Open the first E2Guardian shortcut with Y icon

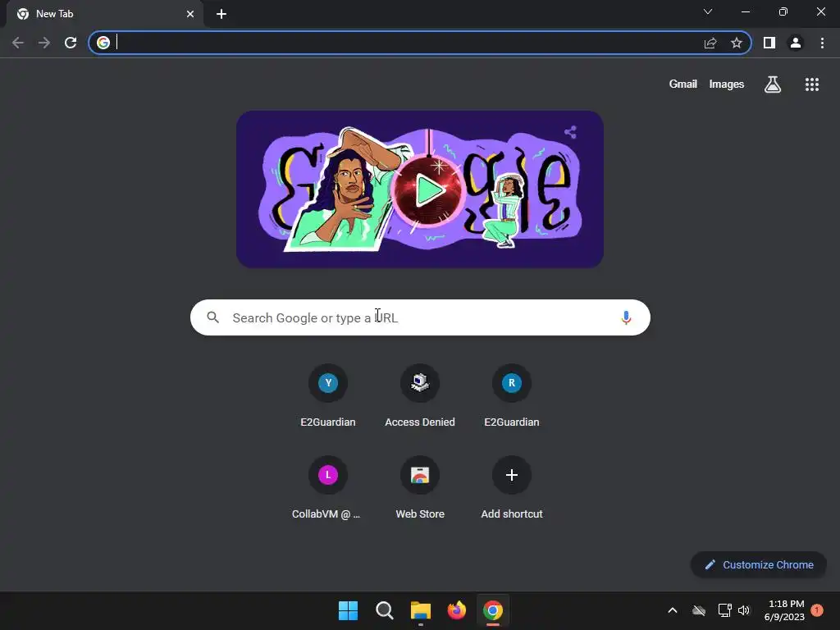click(x=328, y=396)
